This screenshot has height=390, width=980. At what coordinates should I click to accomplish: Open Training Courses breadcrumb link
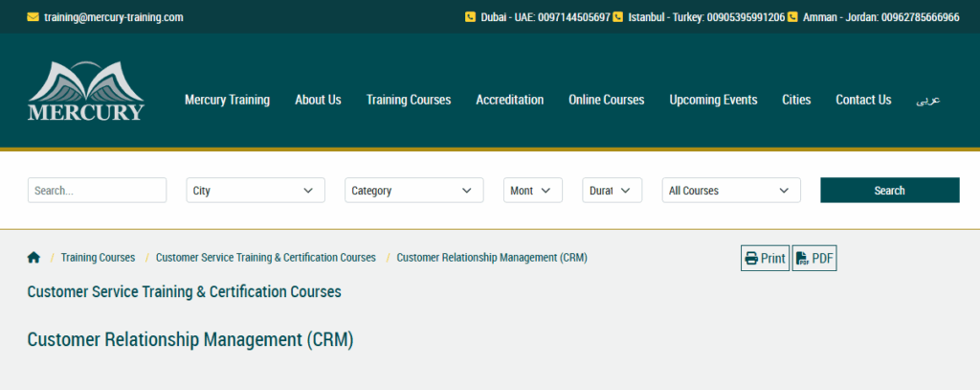pos(99,258)
